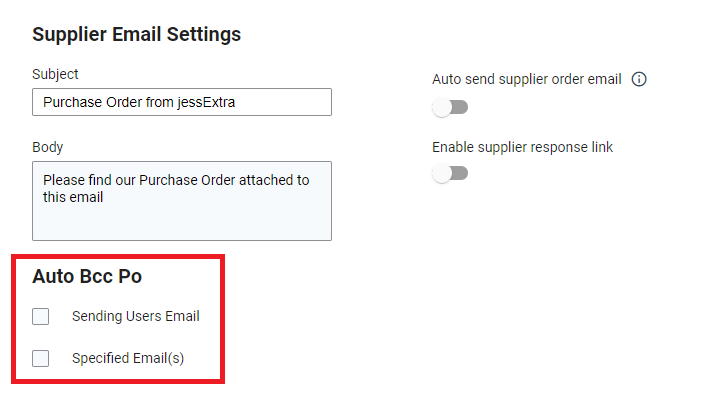This screenshot has width=714, height=397.
Task: Turn on Enable supplier response link switch
Action: click(450, 173)
